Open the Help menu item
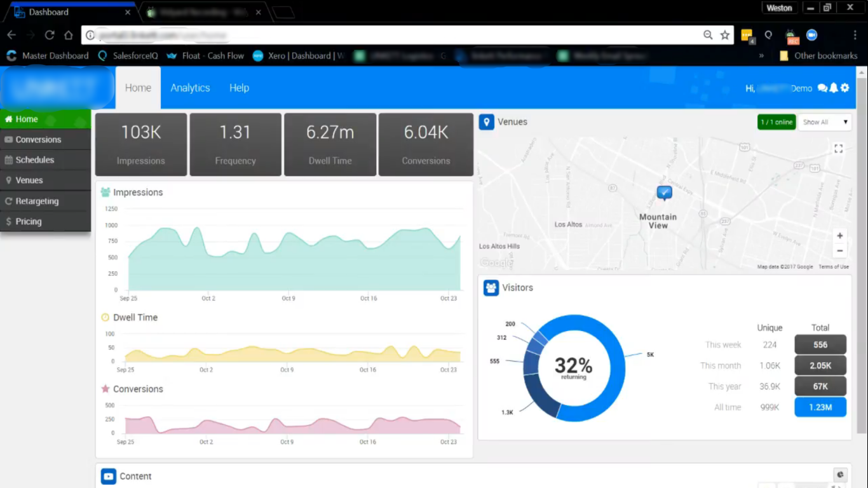This screenshot has height=488, width=868. pos(239,88)
